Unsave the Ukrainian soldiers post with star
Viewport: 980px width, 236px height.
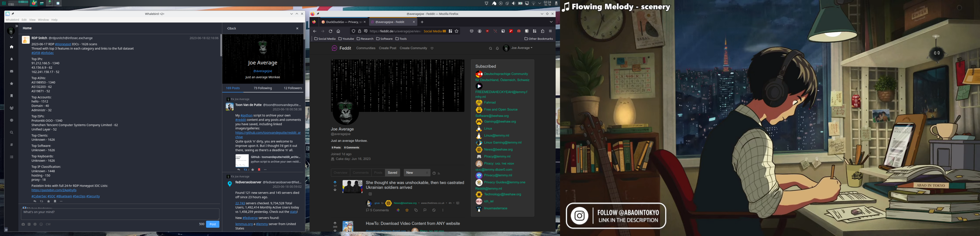click(x=407, y=210)
